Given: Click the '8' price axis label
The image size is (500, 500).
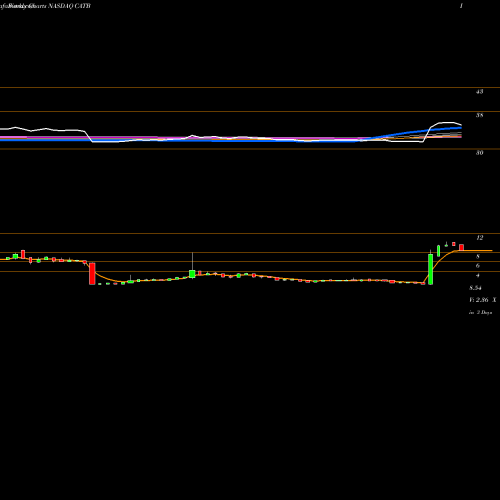Looking at the screenshot, I should point(478,256).
